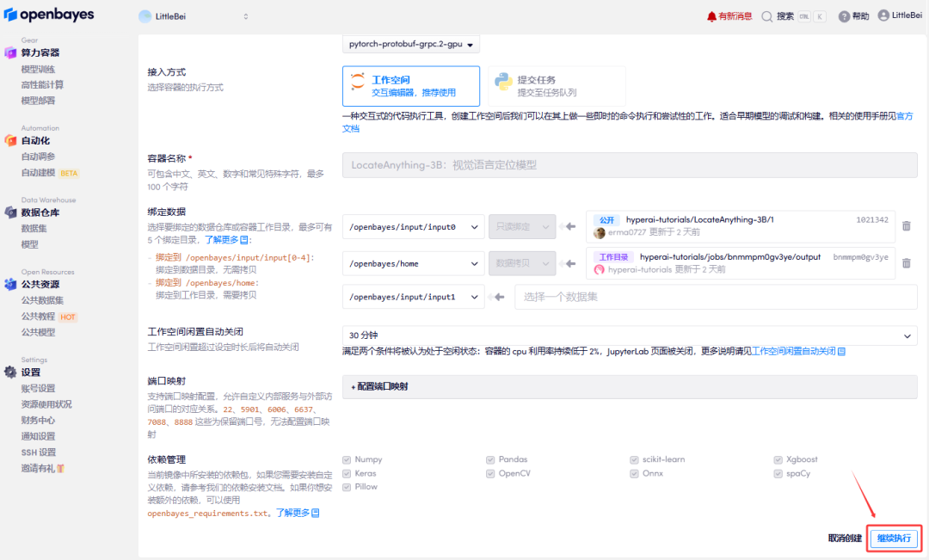Toggle the Pandas dependency checkbox
929x560 pixels.
(490, 460)
